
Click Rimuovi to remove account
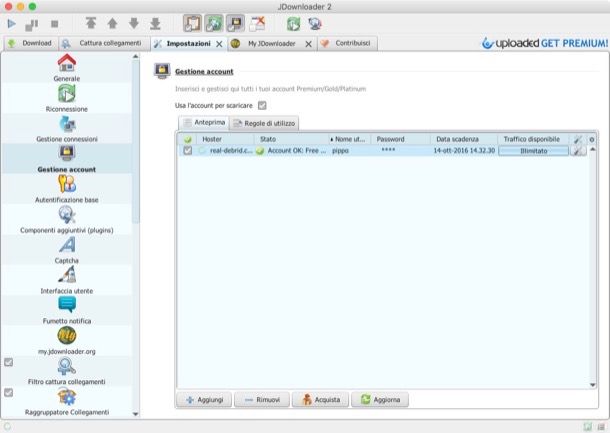click(x=262, y=400)
